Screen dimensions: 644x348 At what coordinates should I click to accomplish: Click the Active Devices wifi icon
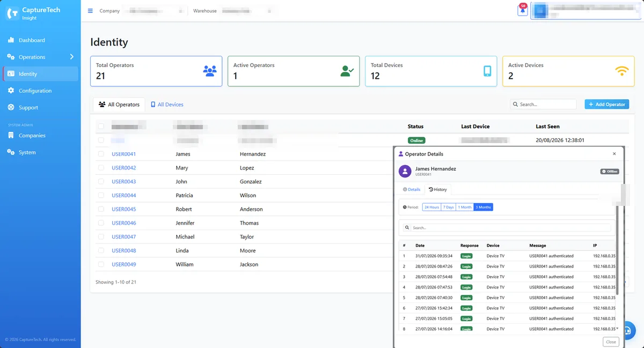click(621, 71)
